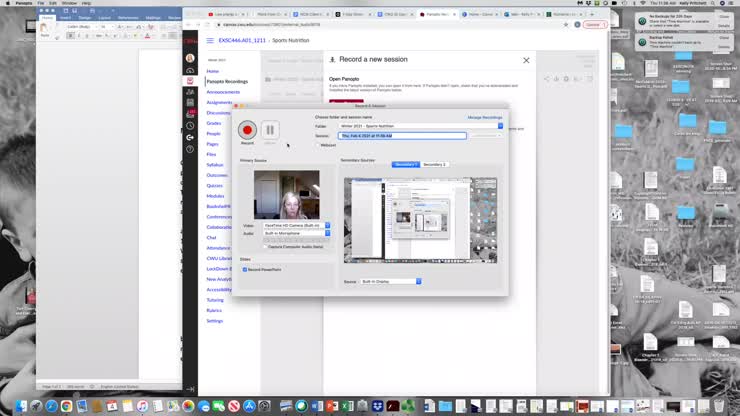Open Rubrics in course navigation
The width and height of the screenshot is (740, 416).
214,310
